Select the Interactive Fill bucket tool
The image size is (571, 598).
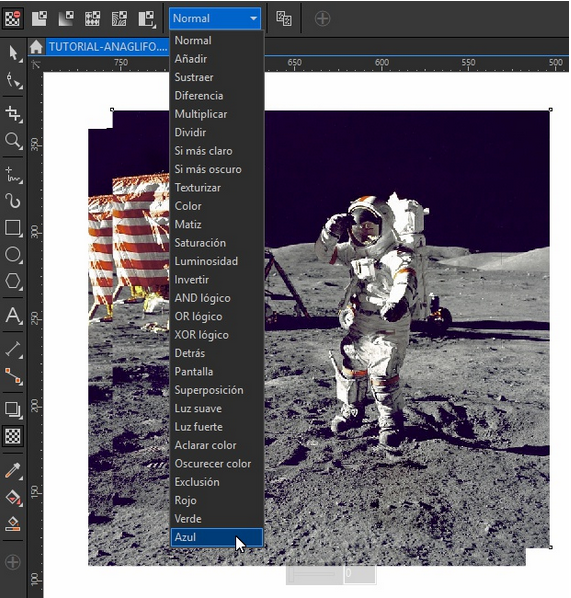(13, 498)
